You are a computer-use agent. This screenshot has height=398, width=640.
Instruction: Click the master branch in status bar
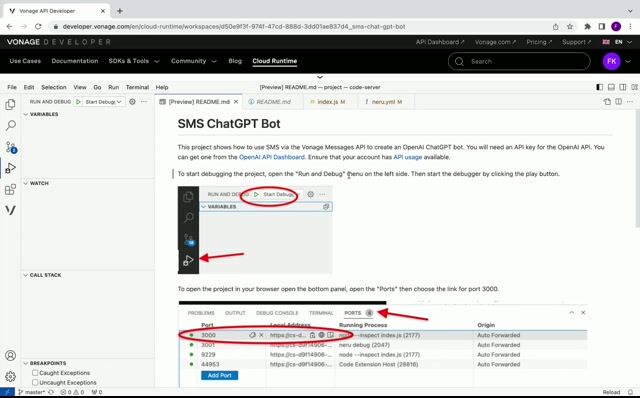(x=32, y=392)
